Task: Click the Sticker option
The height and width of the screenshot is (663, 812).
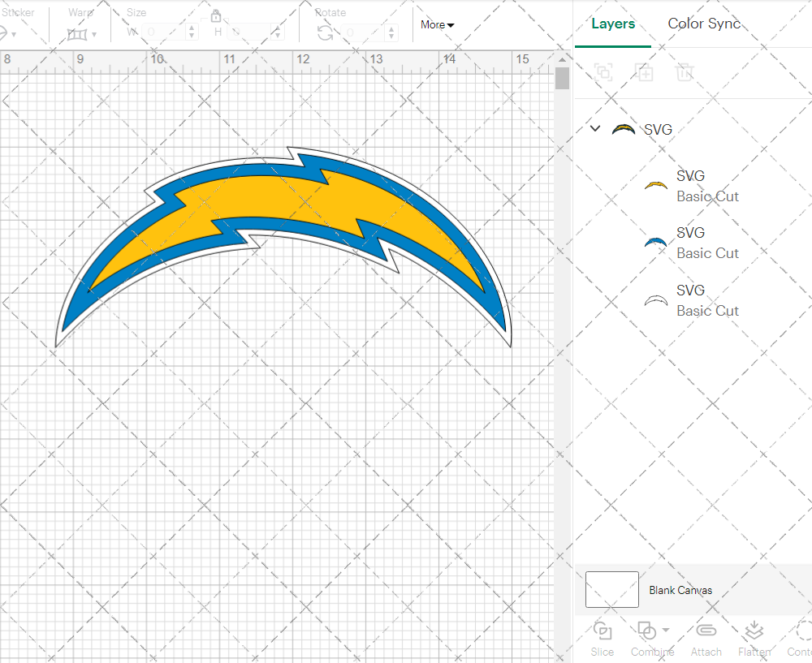Action: pos(19,12)
